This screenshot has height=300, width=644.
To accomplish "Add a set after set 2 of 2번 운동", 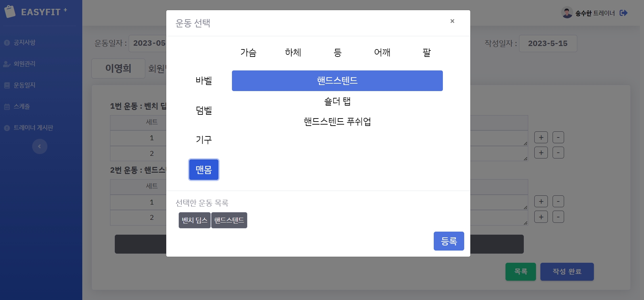I will [x=541, y=217].
